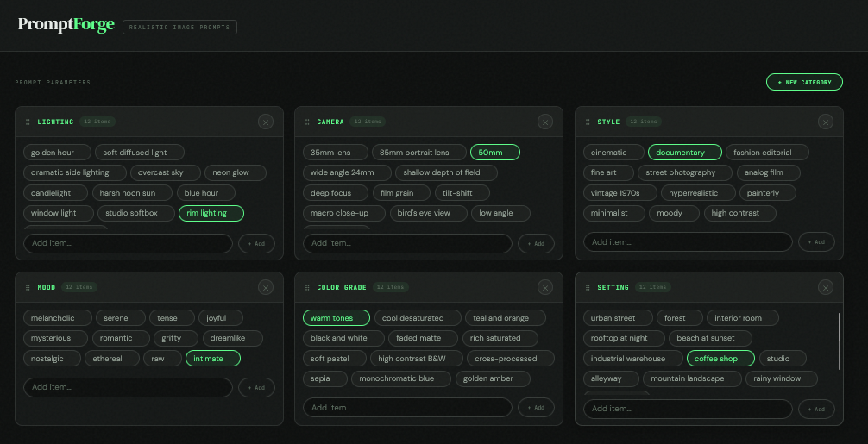Viewport: 868px width, 444px height.
Task: Select the candlelight chip
Action: (x=55, y=193)
